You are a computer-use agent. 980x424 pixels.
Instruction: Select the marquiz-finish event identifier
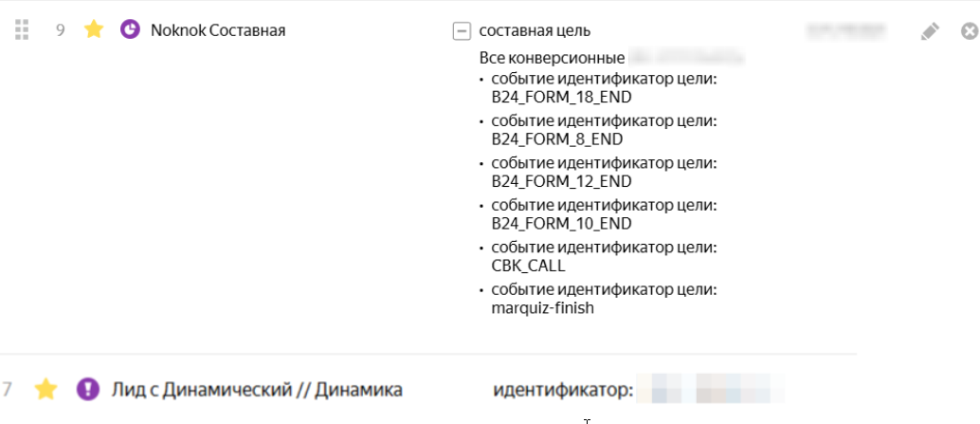[x=542, y=307]
